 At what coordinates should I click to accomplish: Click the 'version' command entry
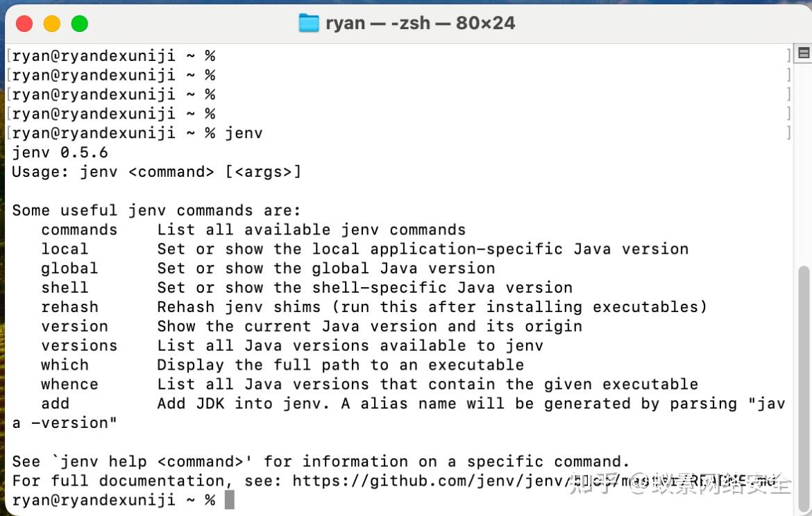(x=74, y=326)
